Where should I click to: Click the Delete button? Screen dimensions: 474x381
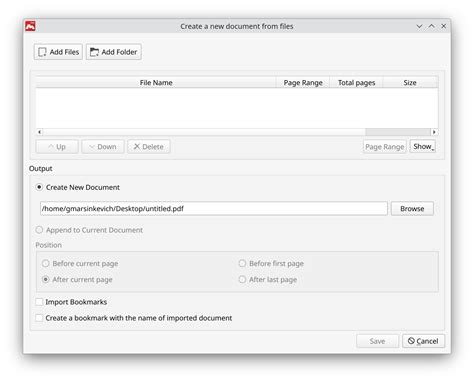coord(149,147)
